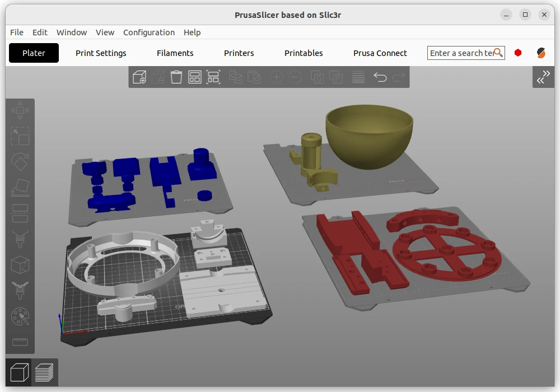
Task: Click the Undo arrow
Action: [380, 77]
